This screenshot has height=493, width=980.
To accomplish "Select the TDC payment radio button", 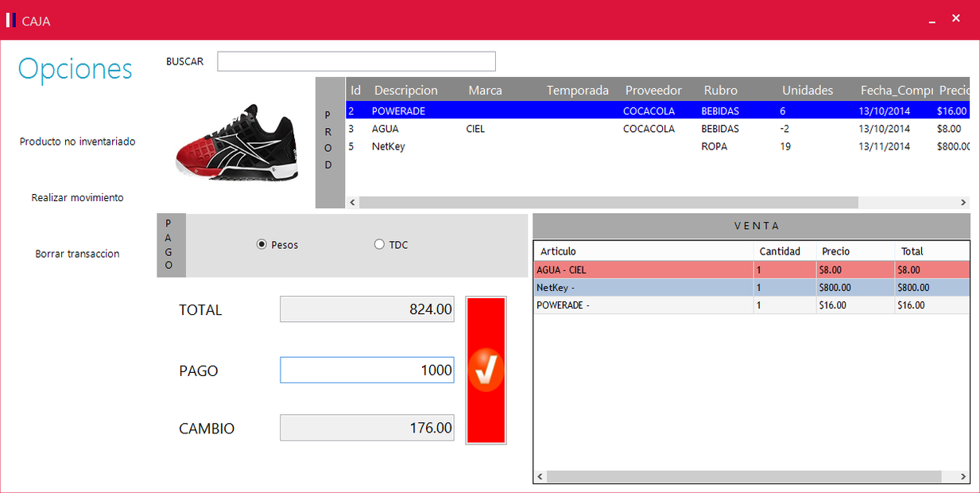I will pos(379,245).
